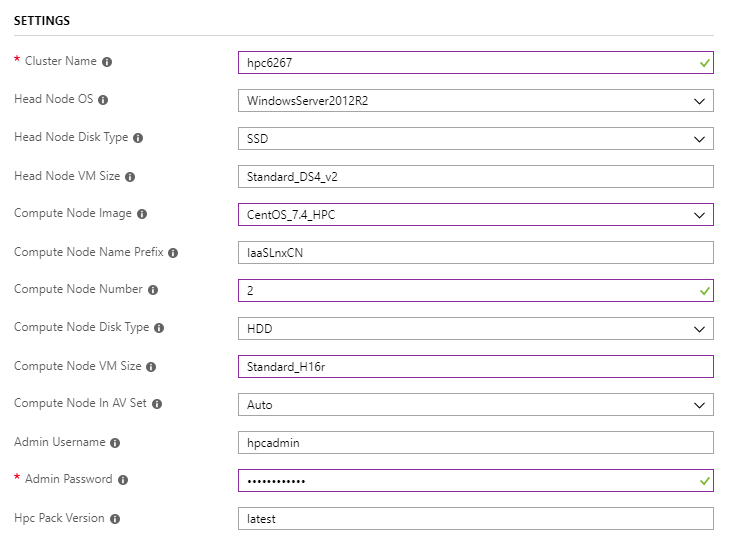Viewport: 730px width, 539px height.
Task: Show info tooltip for Head Node Disk Type
Action: coord(138,138)
